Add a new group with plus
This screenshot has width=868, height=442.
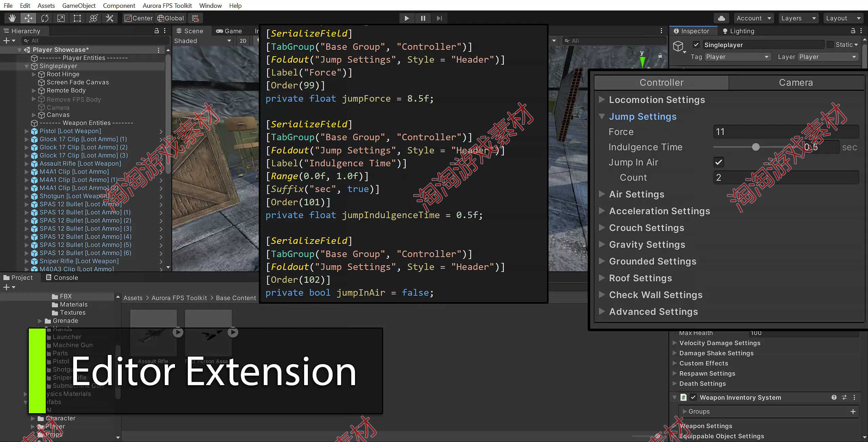click(x=853, y=412)
